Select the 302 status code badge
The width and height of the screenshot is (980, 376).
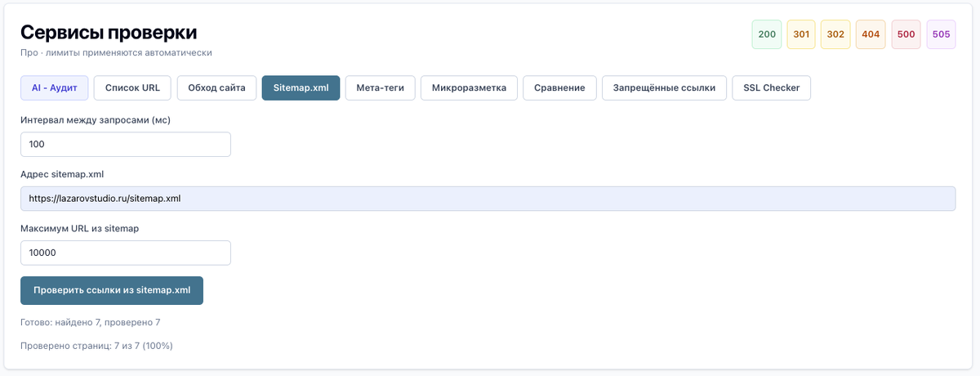[835, 34]
